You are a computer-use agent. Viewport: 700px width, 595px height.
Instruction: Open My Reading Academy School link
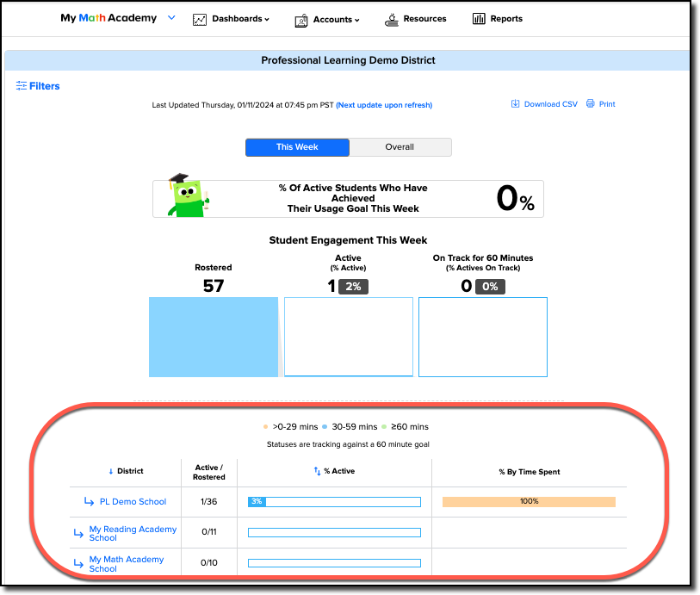133,533
